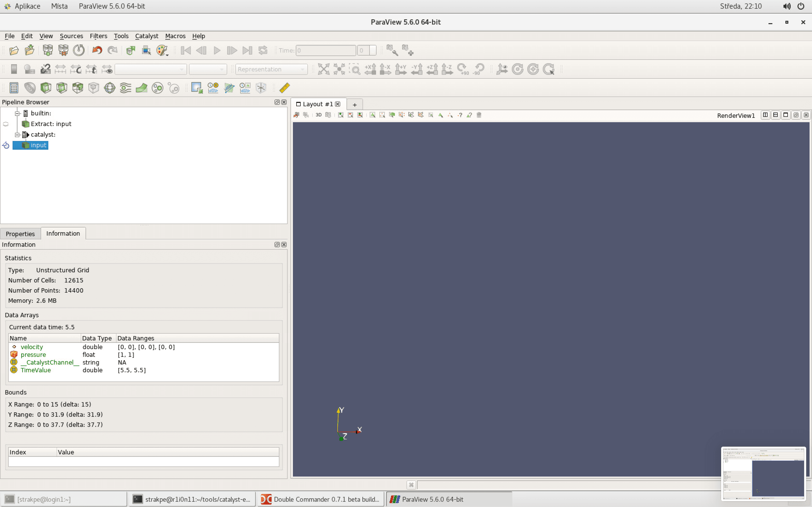Toggle visibility of the input source
This screenshot has width=812, height=507.
[x=6, y=145]
